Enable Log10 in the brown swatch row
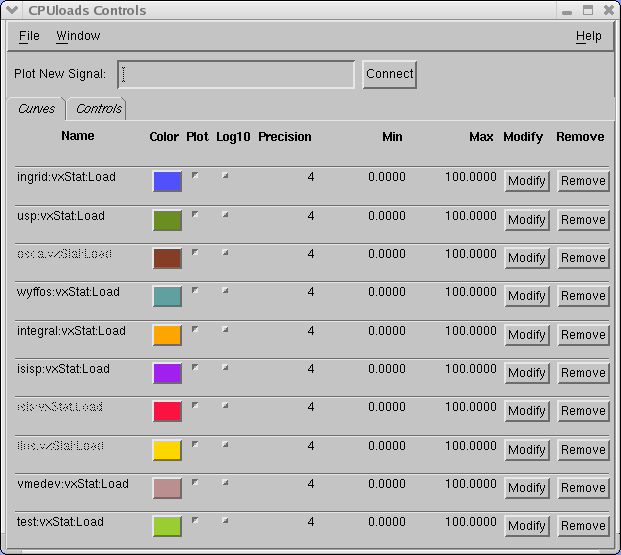Viewport: 621px width, 555px height. click(225, 252)
